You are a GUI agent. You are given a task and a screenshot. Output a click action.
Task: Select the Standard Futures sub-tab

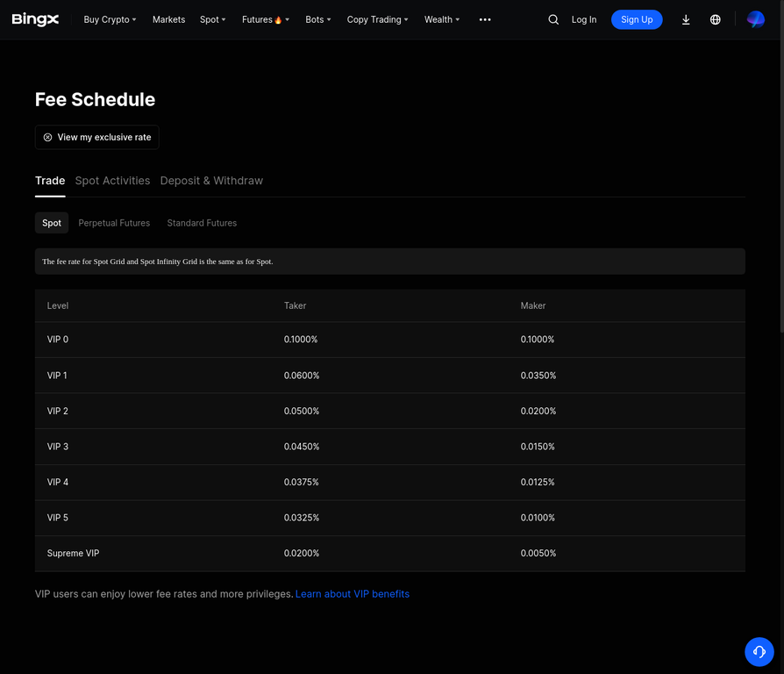click(202, 223)
